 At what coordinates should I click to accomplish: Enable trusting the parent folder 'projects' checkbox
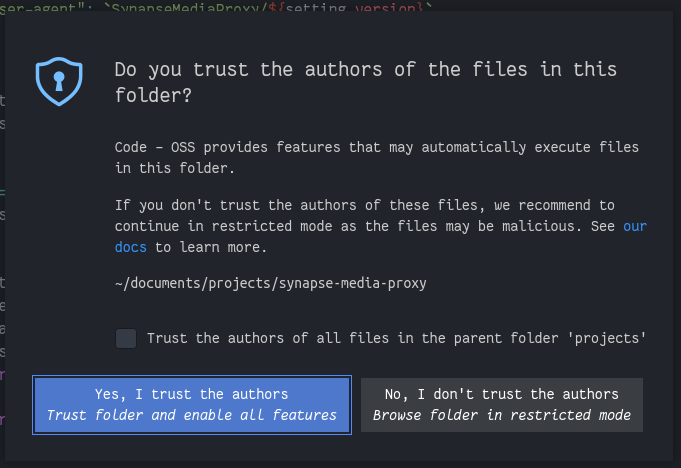tap(126, 338)
